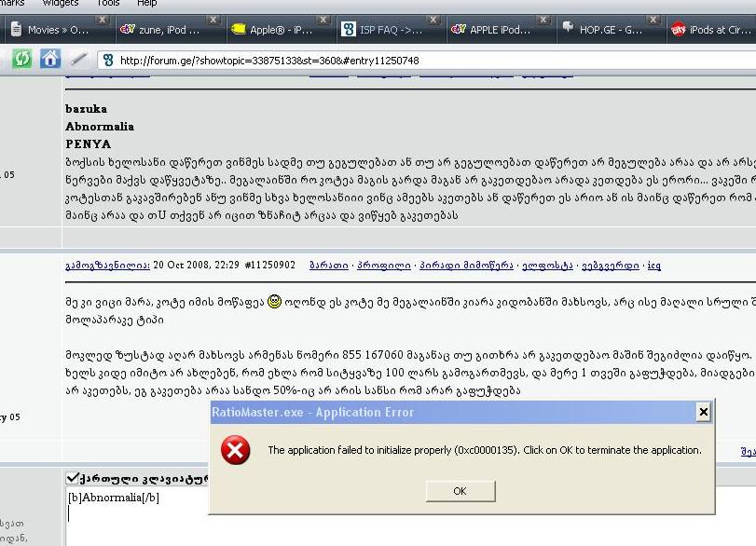Screen dimensions: 756x546
Task: Open the iPods at Cir... tab
Action: (712, 30)
